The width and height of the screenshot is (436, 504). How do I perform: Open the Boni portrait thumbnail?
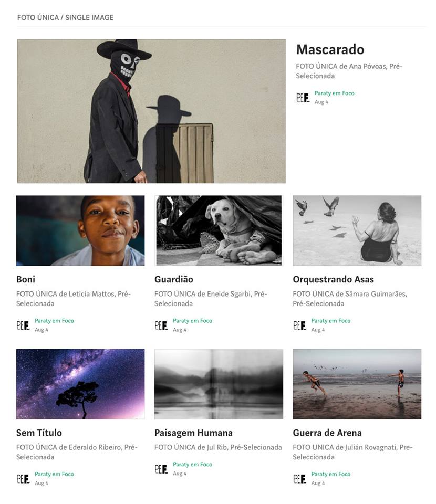pos(80,230)
